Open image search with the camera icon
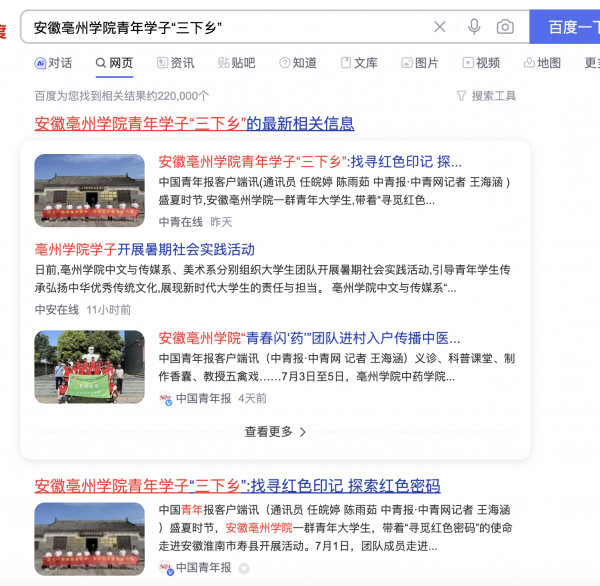This screenshot has height=586, width=600. (x=505, y=27)
